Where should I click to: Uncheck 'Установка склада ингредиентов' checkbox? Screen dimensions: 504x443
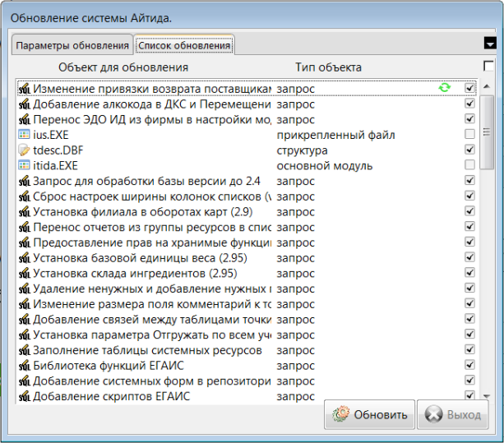click(469, 272)
